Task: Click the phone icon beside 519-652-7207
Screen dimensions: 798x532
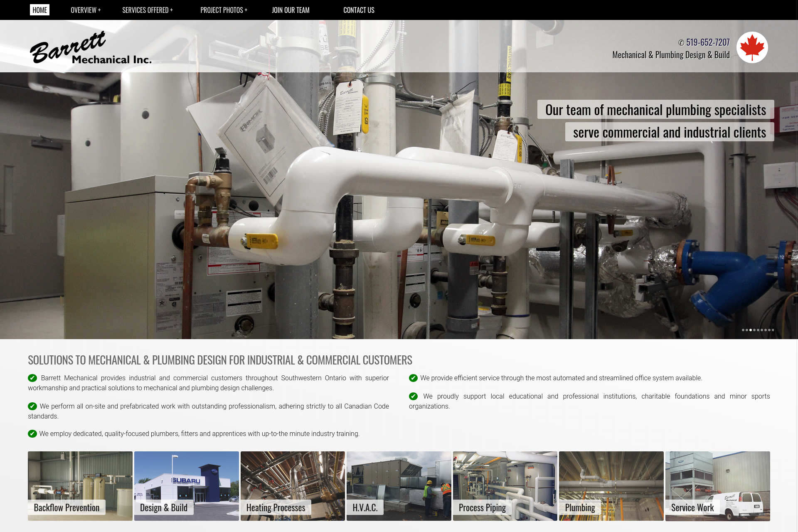Action: pos(681,43)
